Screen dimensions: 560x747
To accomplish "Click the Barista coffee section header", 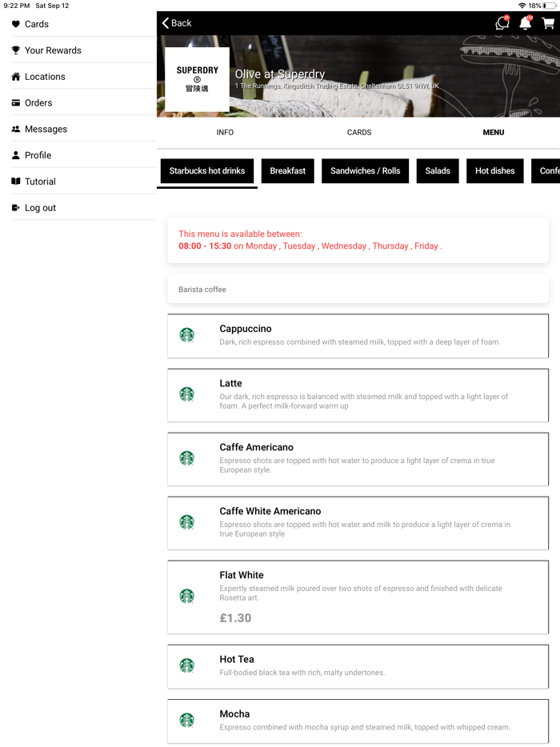I will point(358,290).
